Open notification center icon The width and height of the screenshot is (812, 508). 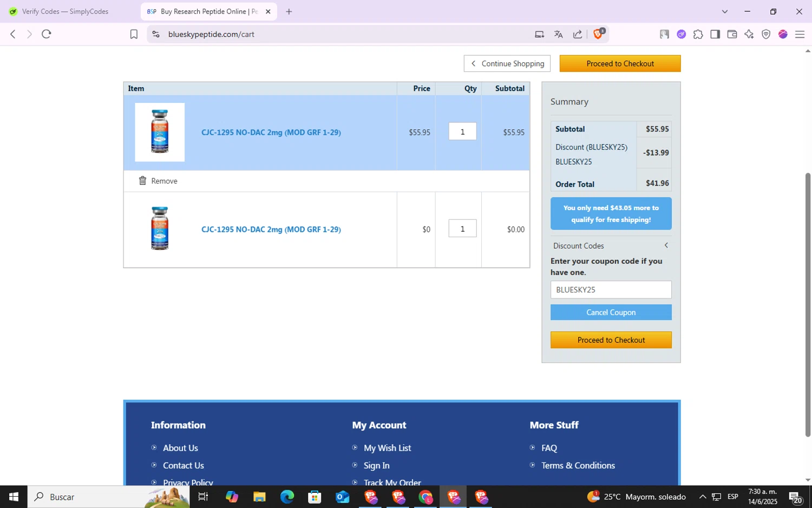[x=795, y=497]
